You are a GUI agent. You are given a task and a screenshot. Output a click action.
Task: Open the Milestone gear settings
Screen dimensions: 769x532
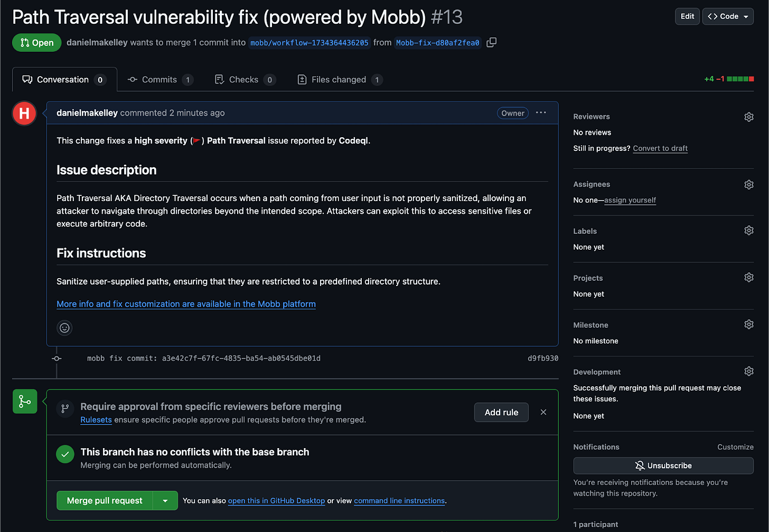[748, 325]
